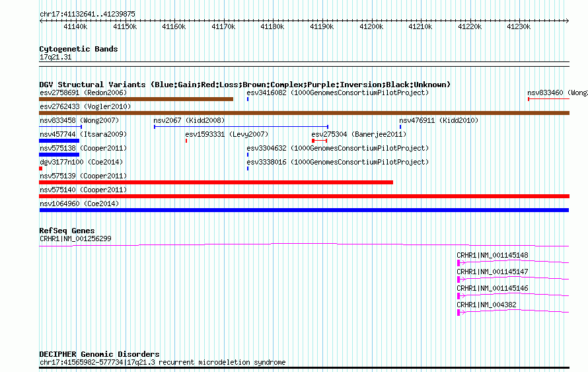Click the CRHR1|NM_001145146 transcript label
The height and width of the screenshot is (372, 588).
coord(492,288)
